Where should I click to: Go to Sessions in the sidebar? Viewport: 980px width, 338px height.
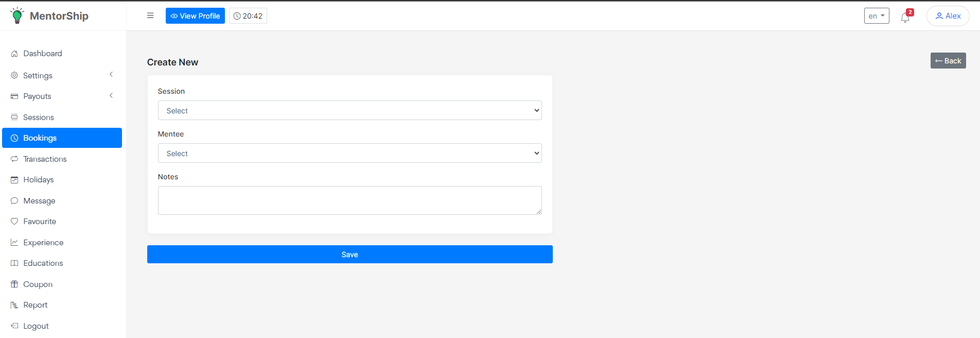click(39, 117)
